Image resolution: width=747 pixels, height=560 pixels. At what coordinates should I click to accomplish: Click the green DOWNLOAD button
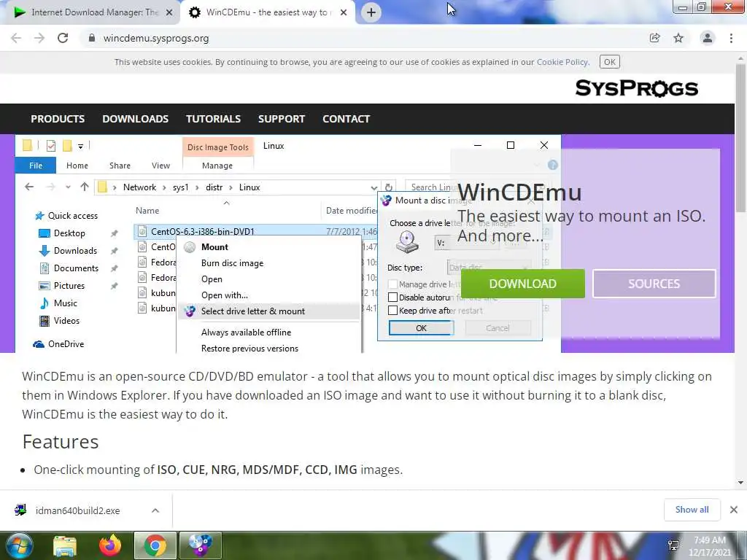[x=522, y=284]
